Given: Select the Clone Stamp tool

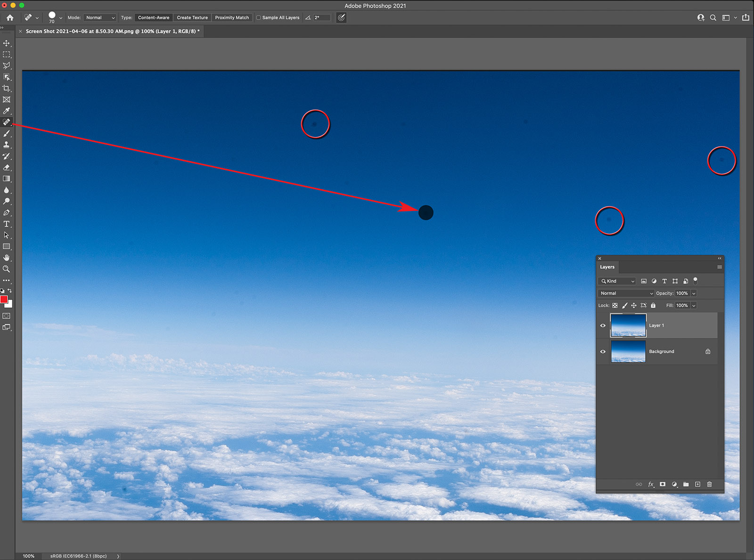Looking at the screenshot, I should tap(6, 145).
